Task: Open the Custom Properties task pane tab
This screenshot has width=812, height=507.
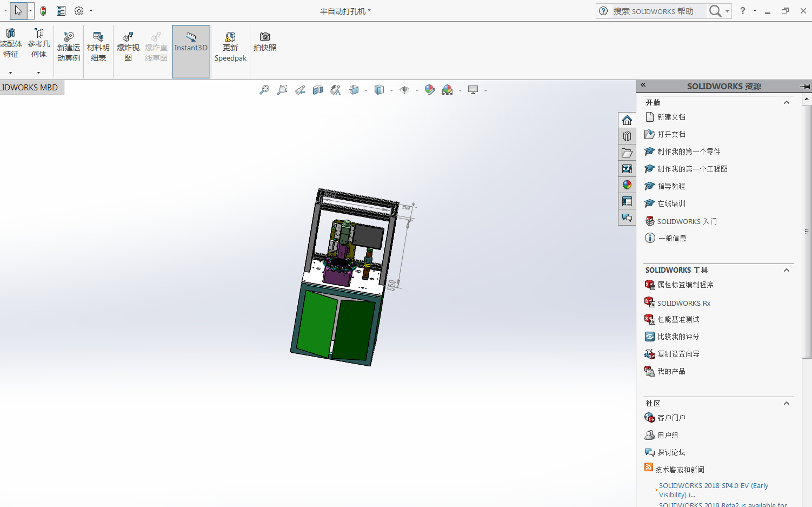Action: pyautogui.click(x=627, y=201)
